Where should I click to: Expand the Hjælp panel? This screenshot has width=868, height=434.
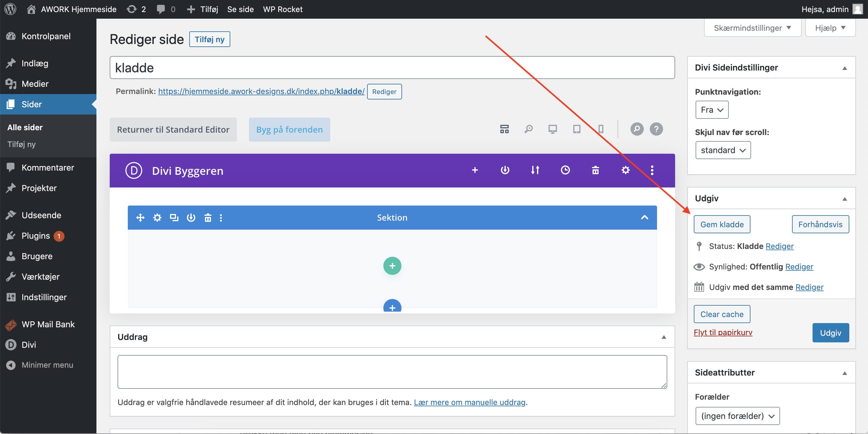(830, 28)
